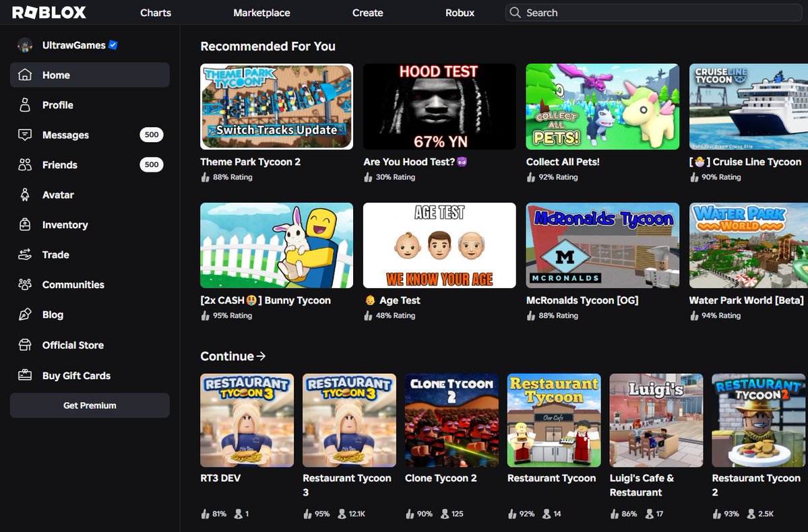Click the Bunny Tycoon title text
The image size is (808, 532).
266,300
